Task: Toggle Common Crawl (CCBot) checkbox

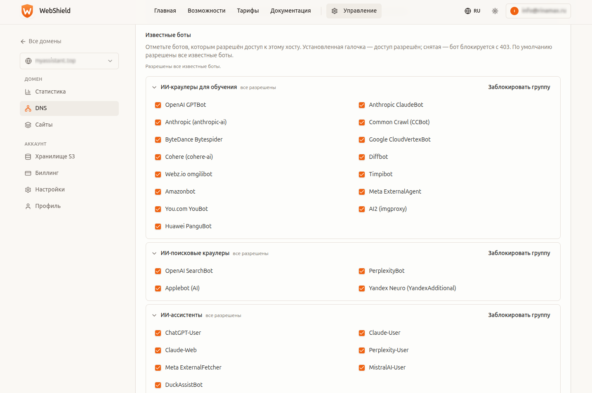Action: click(x=362, y=122)
